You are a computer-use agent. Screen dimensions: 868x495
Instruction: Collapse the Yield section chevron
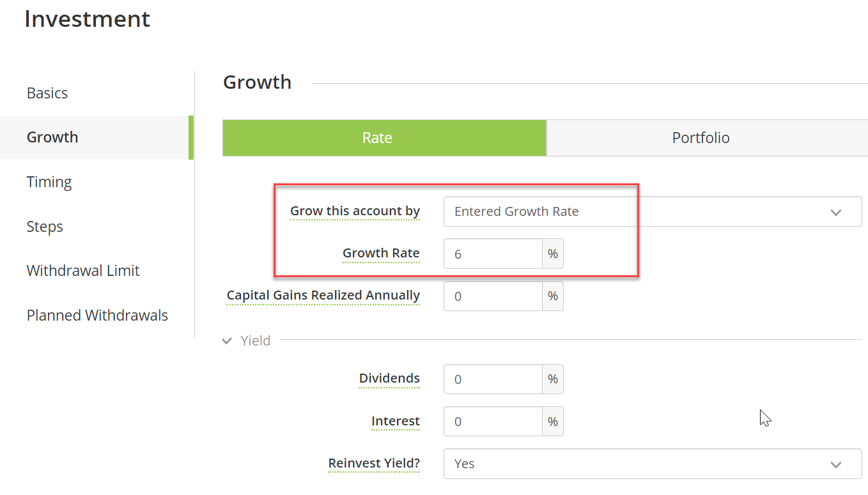pos(227,341)
